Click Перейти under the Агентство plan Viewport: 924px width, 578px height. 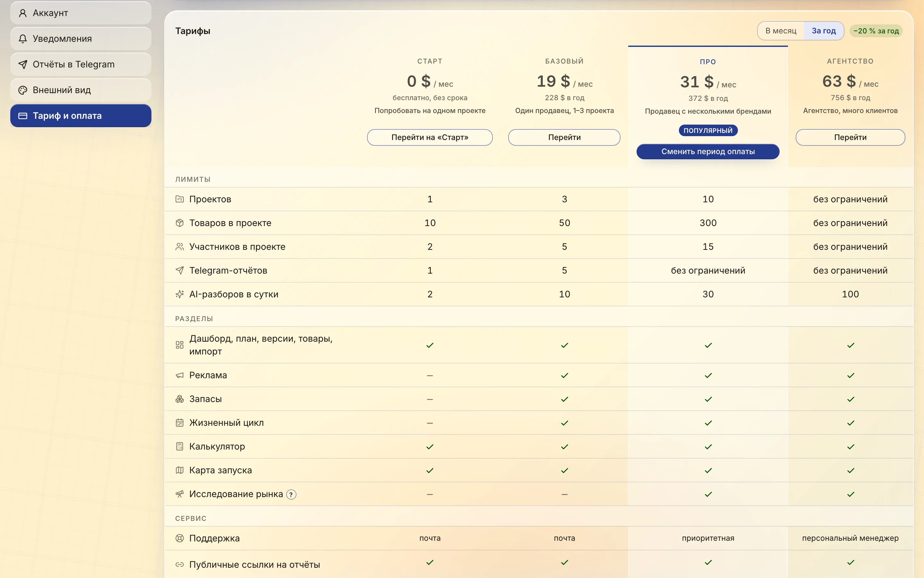(x=850, y=137)
